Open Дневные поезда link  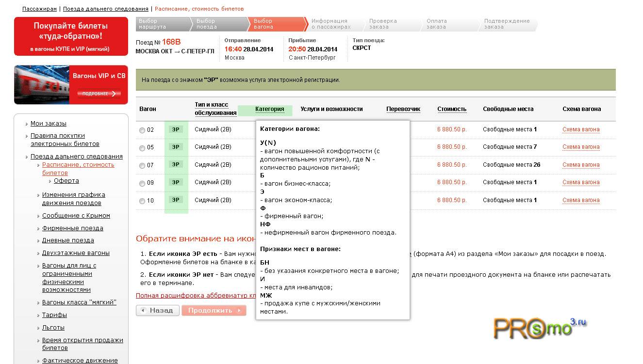[68, 240]
